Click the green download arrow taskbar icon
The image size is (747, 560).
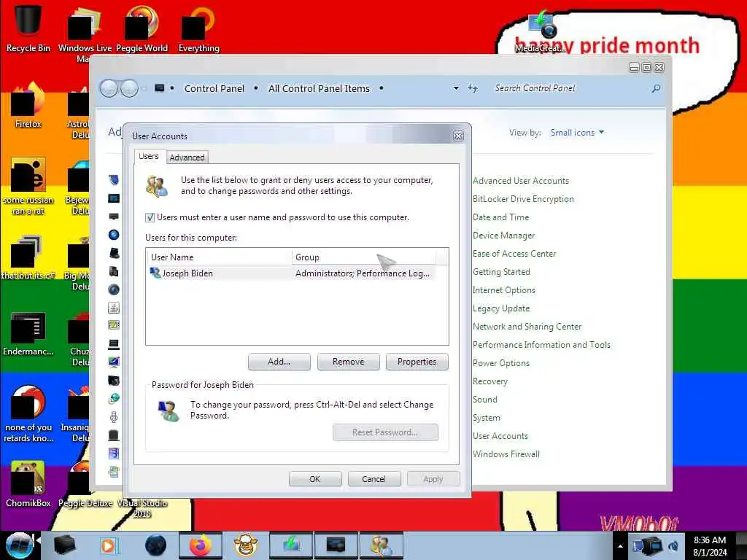[x=290, y=545]
